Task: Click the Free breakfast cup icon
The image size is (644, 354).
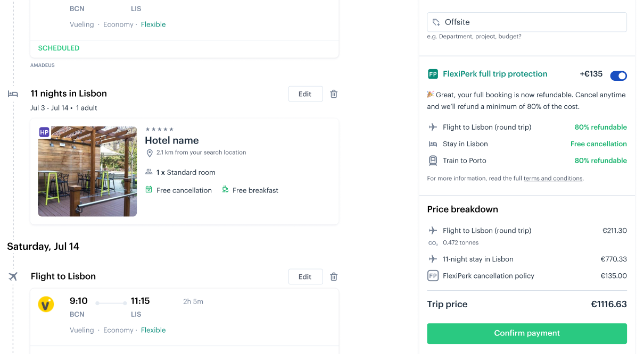Action: tap(225, 190)
